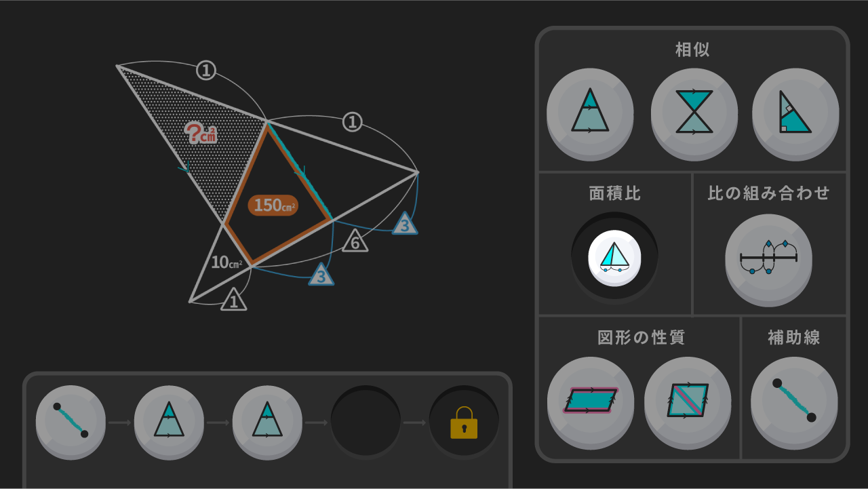The width and height of the screenshot is (868, 489).
Task: Select the parallelogram property tool
Action: (x=591, y=400)
